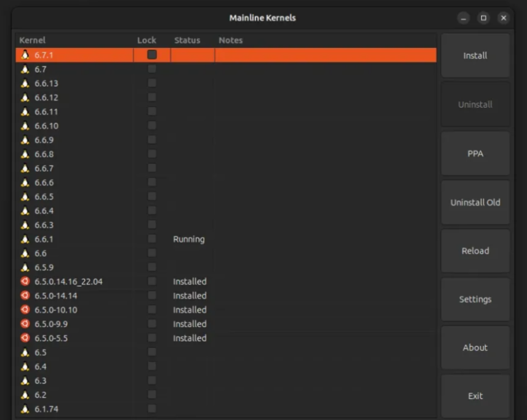The height and width of the screenshot is (420, 527).
Task: Maximize the Mainline Kernels window
Action: point(483,18)
